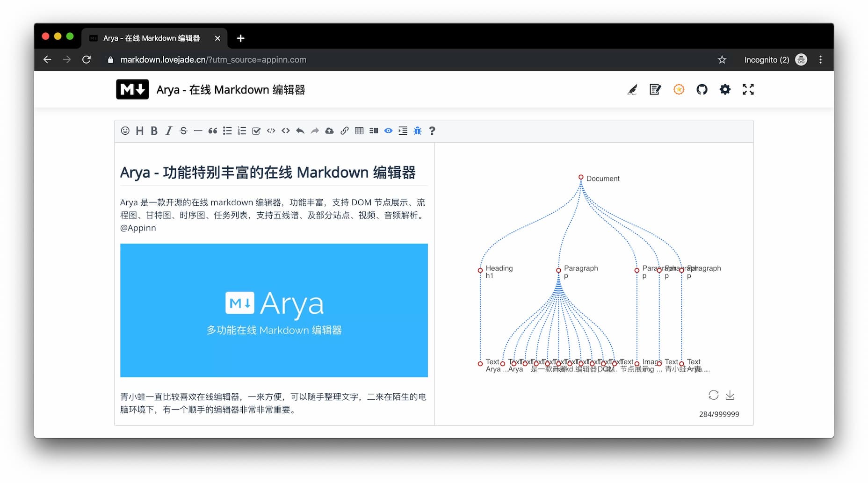The height and width of the screenshot is (483, 868).
Task: Insert a code block
Action: 271,131
